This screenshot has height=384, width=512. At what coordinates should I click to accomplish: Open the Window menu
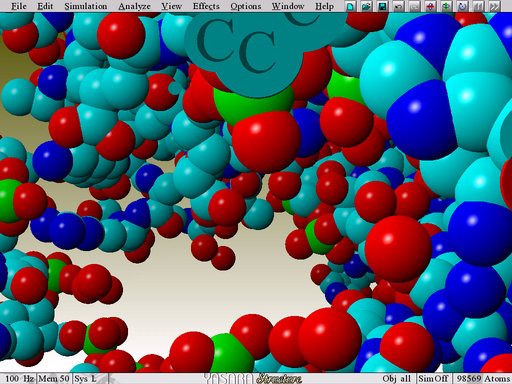point(288,6)
